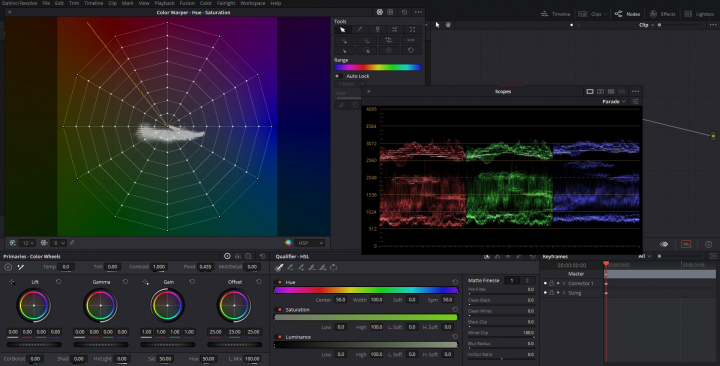
Task: Open the Parade scope type dropdown
Action: point(613,101)
